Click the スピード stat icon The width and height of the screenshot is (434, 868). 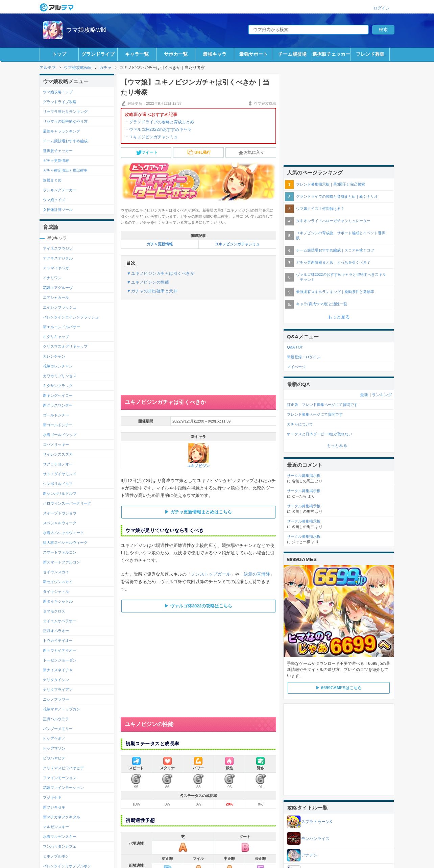click(x=136, y=761)
